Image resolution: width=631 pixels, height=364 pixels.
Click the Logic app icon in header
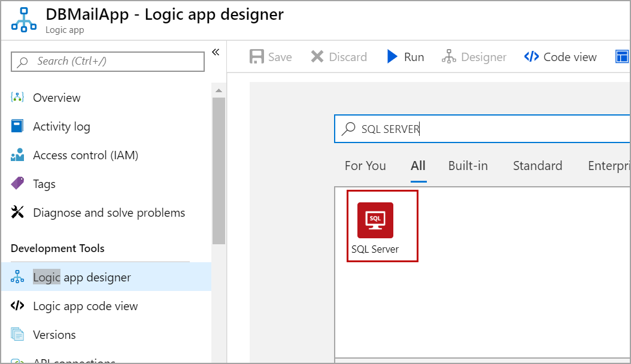(24, 19)
